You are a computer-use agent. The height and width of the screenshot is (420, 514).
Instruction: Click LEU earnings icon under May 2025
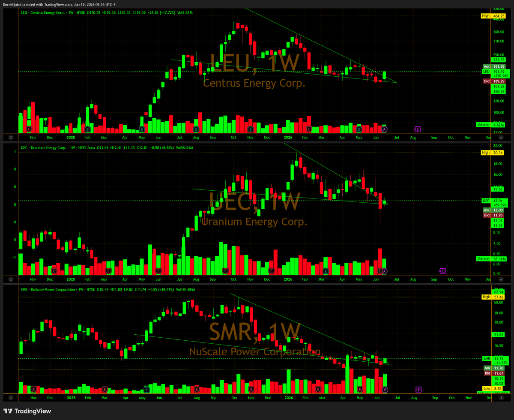click(x=142, y=129)
